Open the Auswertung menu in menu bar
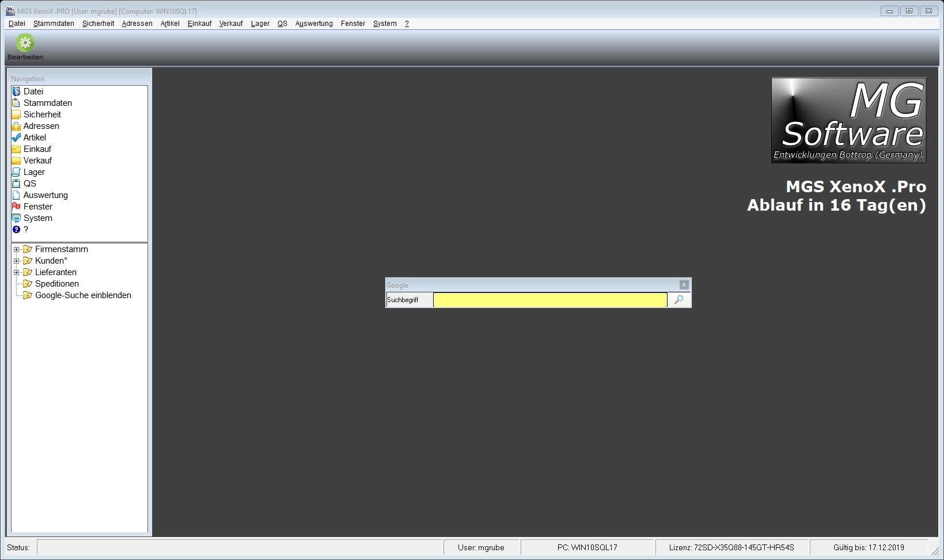 point(314,24)
